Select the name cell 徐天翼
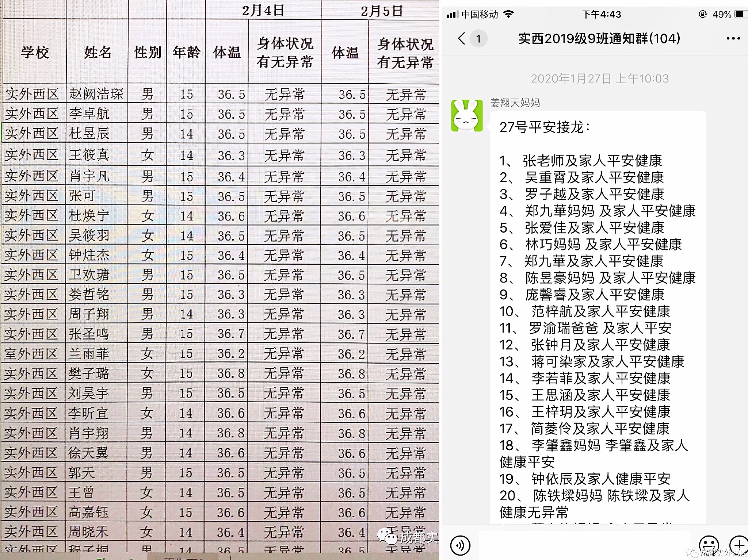748x560 pixels. [x=96, y=453]
